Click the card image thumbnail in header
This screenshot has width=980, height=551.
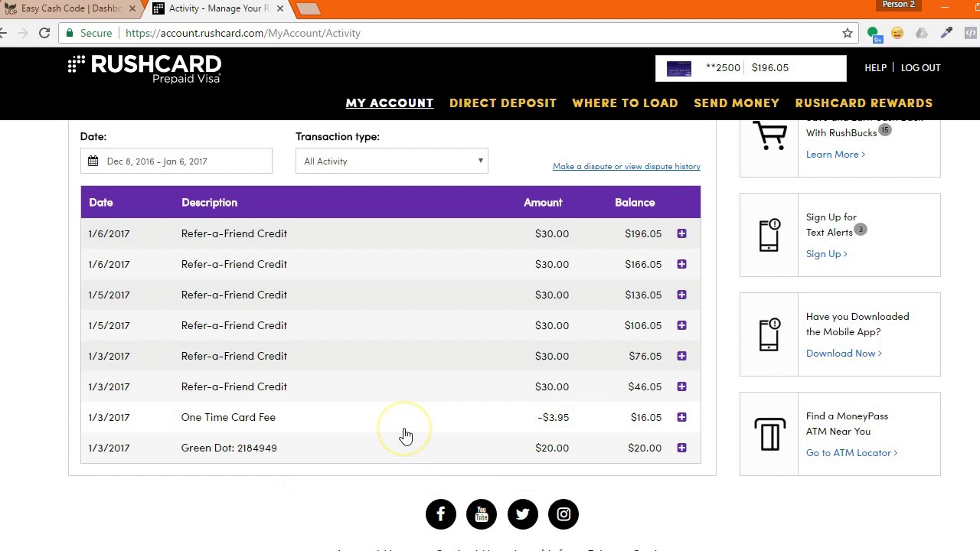679,68
